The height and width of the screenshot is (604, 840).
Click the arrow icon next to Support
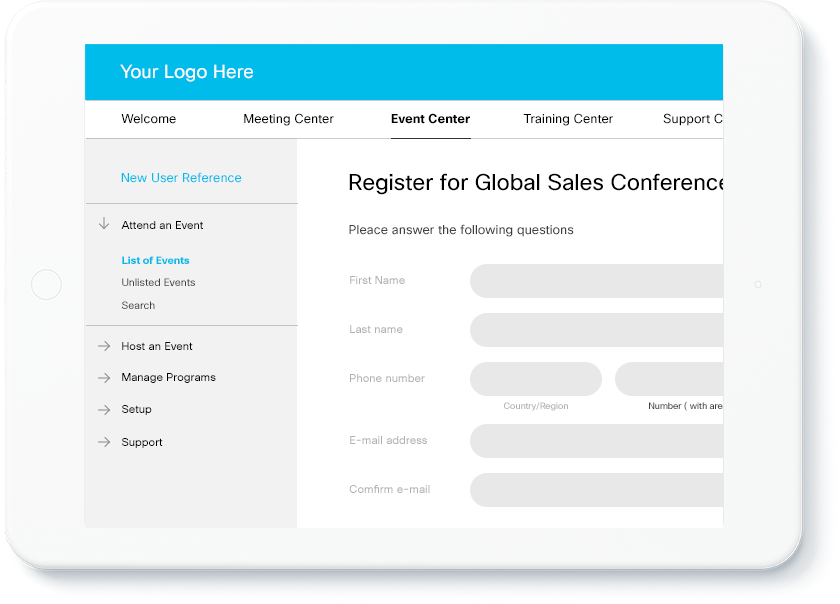[103, 441]
